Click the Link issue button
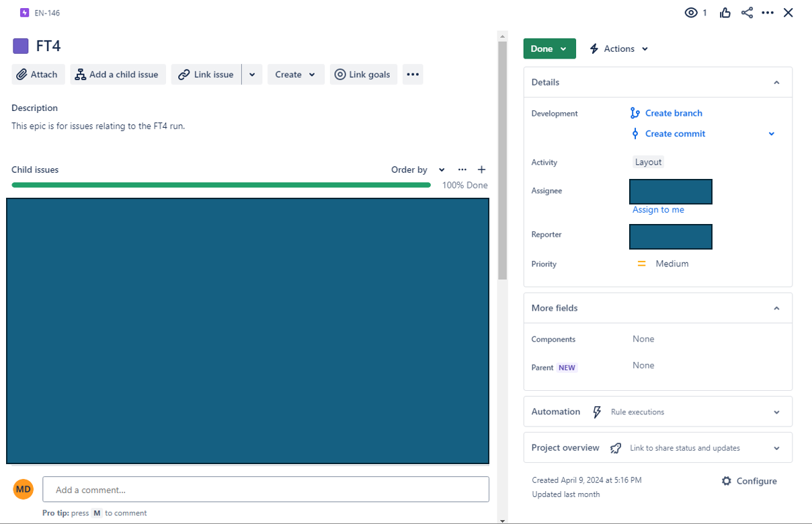 point(206,75)
